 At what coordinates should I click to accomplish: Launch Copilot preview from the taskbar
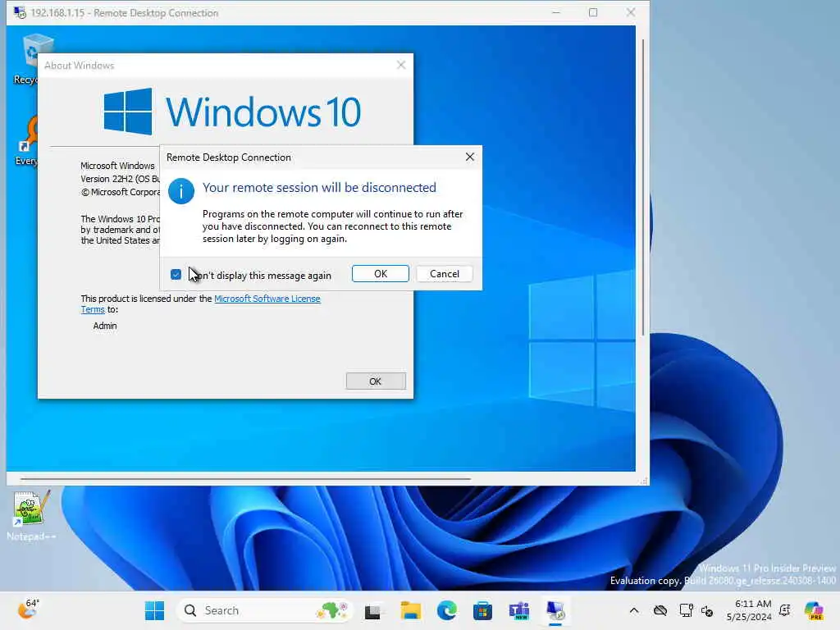[x=814, y=610]
